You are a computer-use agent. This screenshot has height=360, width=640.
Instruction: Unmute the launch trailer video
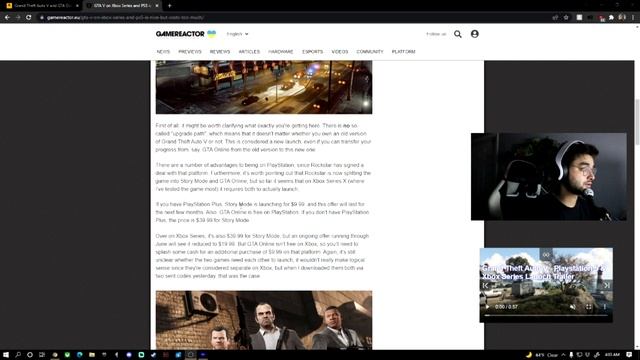coord(573,307)
